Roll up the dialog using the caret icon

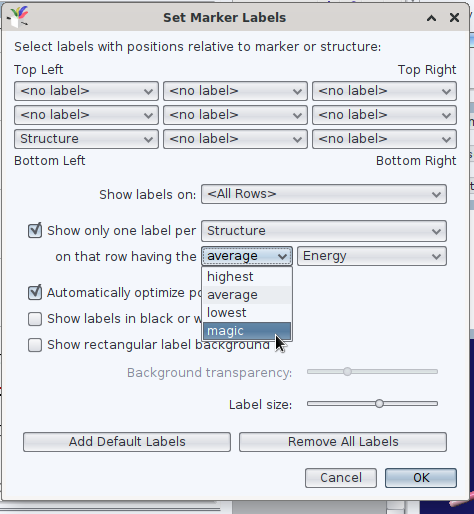pyautogui.click(x=431, y=18)
